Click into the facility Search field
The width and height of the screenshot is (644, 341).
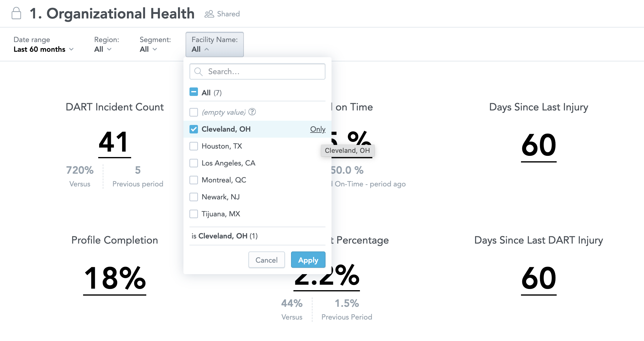pyautogui.click(x=257, y=71)
